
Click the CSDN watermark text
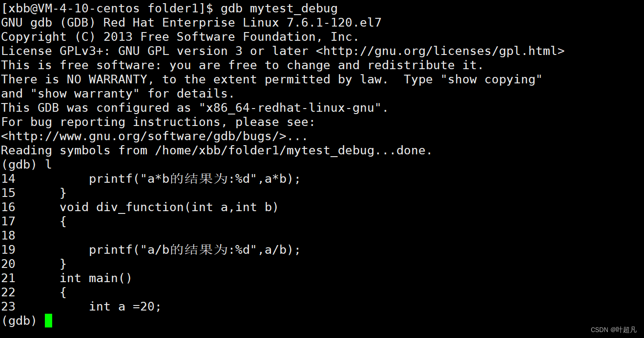(x=613, y=330)
